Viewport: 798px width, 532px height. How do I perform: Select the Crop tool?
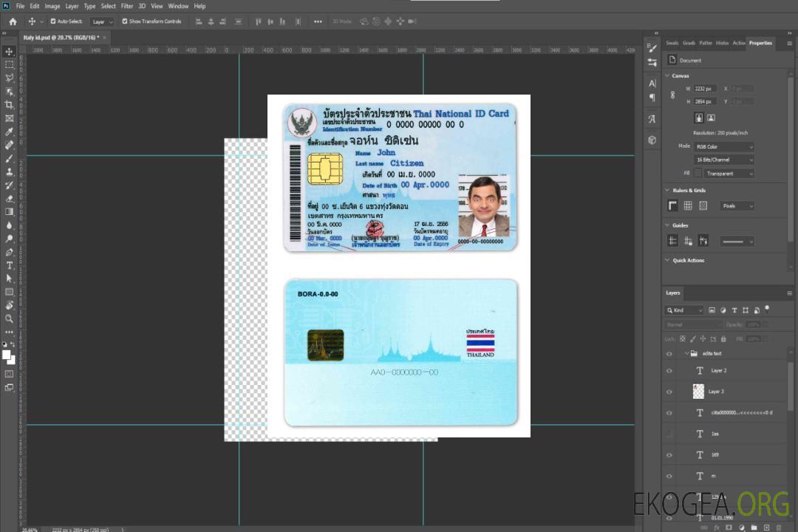[9, 105]
